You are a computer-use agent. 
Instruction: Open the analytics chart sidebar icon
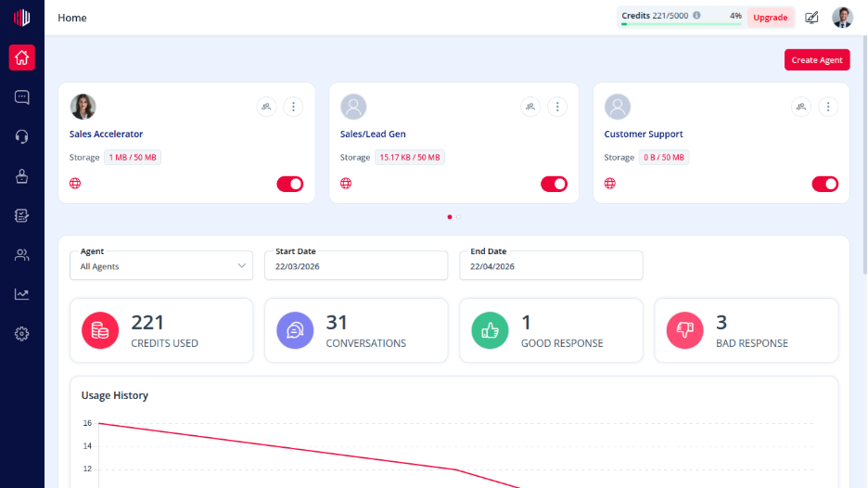click(x=21, y=294)
